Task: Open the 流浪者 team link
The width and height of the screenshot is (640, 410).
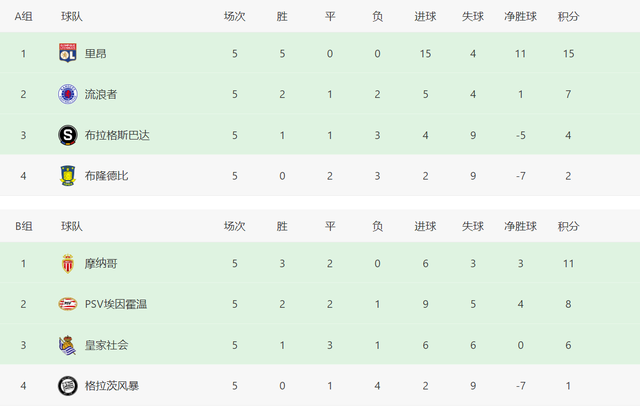Action: pos(101,94)
